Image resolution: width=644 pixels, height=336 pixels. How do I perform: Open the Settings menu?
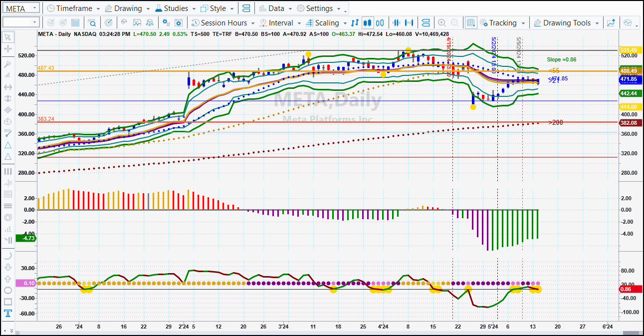(319, 8)
